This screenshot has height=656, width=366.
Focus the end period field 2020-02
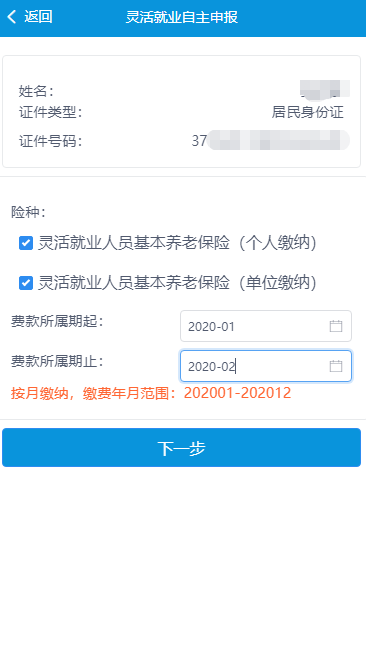[x=266, y=366]
